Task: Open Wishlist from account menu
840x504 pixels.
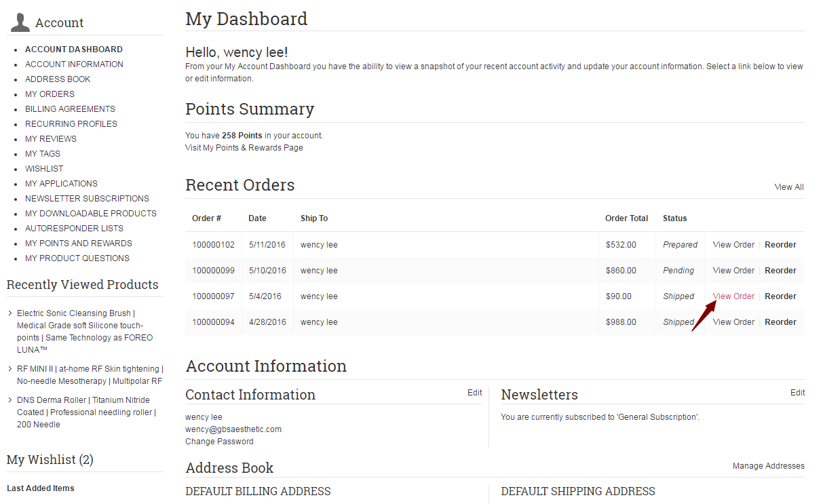Action: pyautogui.click(x=44, y=169)
